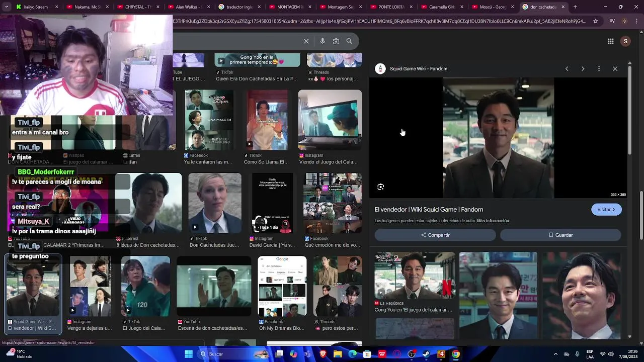Open Instagram David Garcia result
This screenshot has width=644, height=362.
[272, 203]
